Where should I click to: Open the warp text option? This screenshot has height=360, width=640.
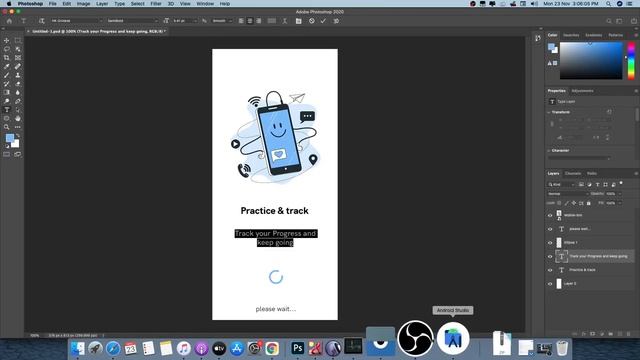(285, 21)
